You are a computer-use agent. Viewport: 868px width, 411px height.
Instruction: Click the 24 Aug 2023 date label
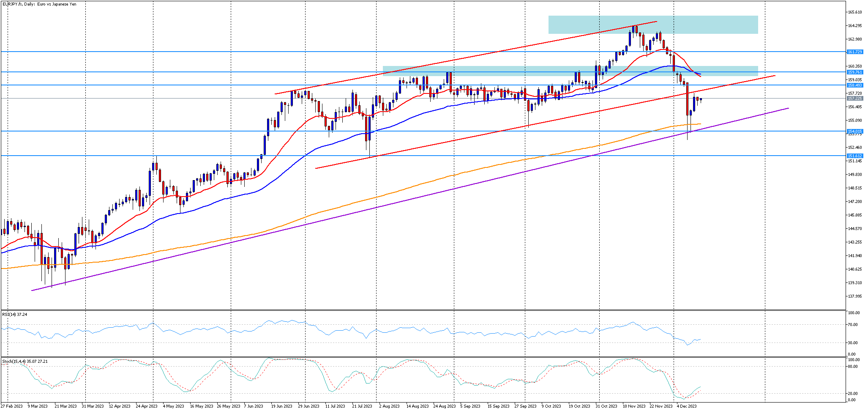point(445,406)
